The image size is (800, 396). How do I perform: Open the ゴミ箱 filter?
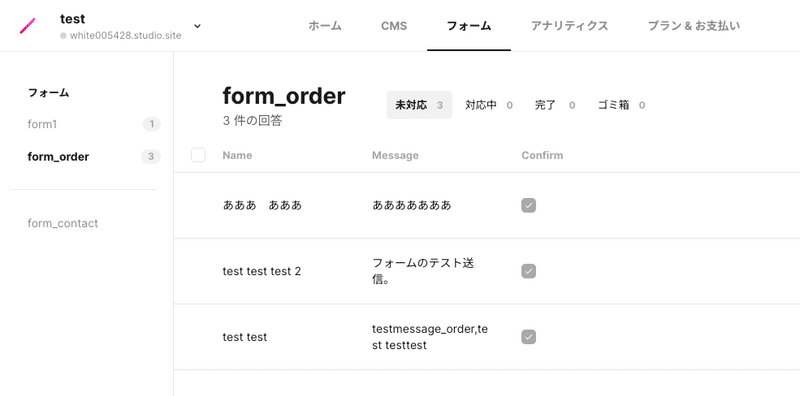(x=621, y=105)
